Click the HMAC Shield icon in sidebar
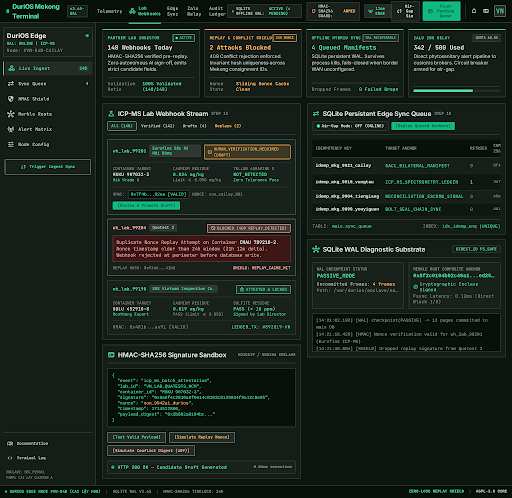This screenshot has width=512, height=498. coord(11,99)
